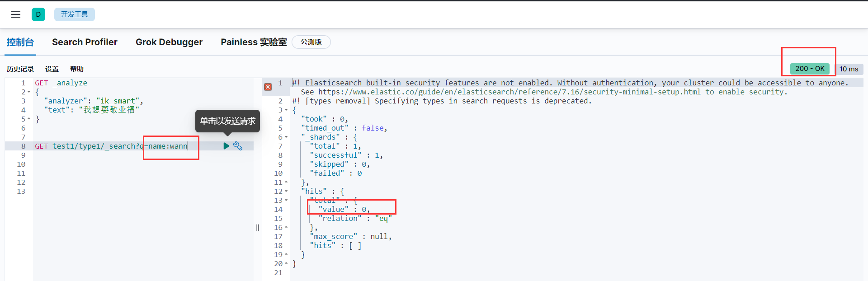This screenshot has width=868, height=281.
Task: Open the wrench request options icon
Action: 238,146
